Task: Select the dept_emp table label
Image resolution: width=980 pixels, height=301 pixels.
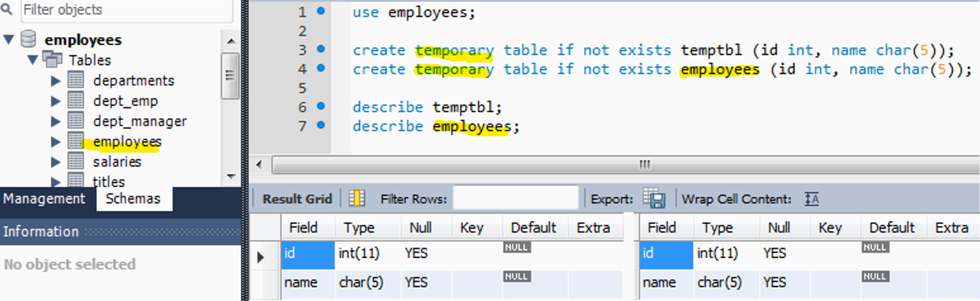Action: point(125,101)
